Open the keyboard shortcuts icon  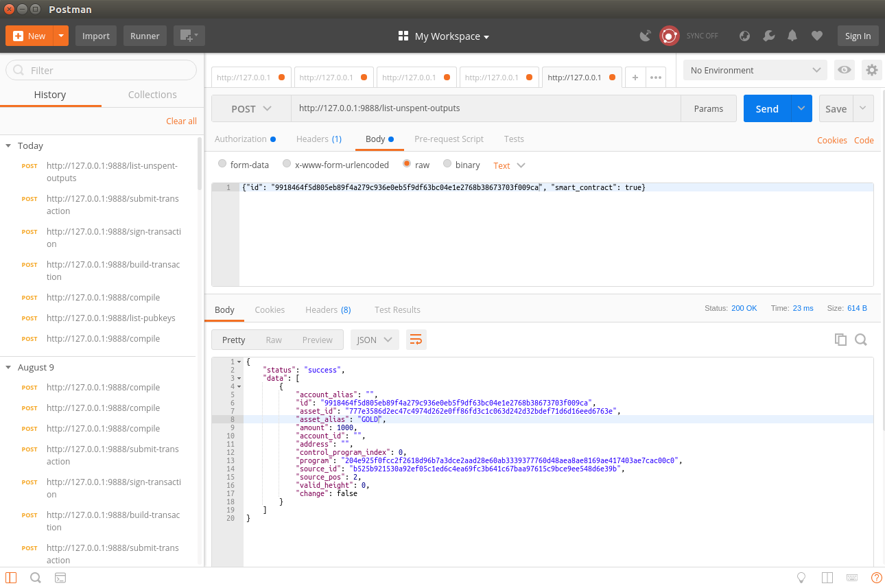852,578
